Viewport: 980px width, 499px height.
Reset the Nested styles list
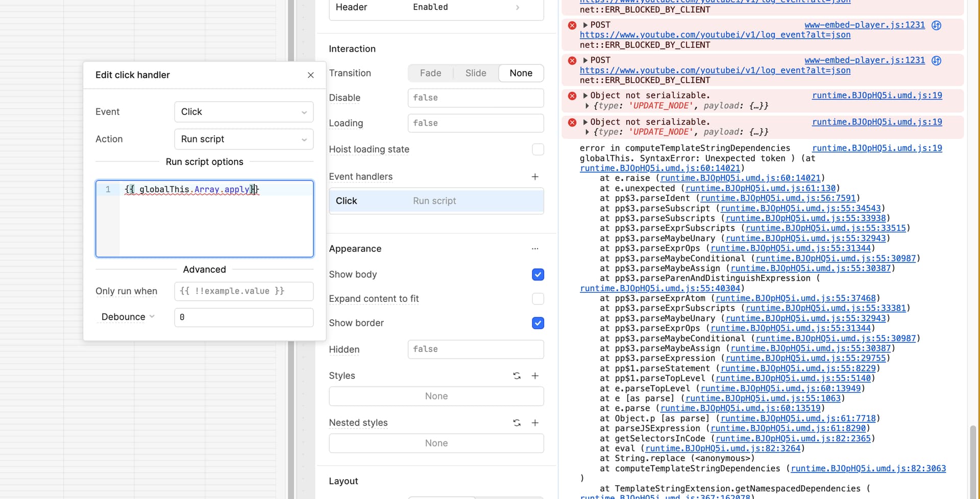tap(517, 423)
